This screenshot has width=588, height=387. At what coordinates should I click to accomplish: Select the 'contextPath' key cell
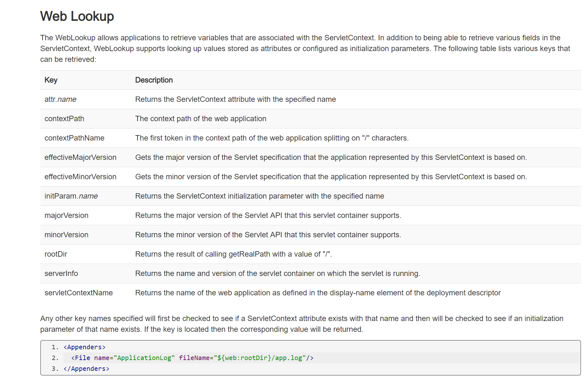64,119
